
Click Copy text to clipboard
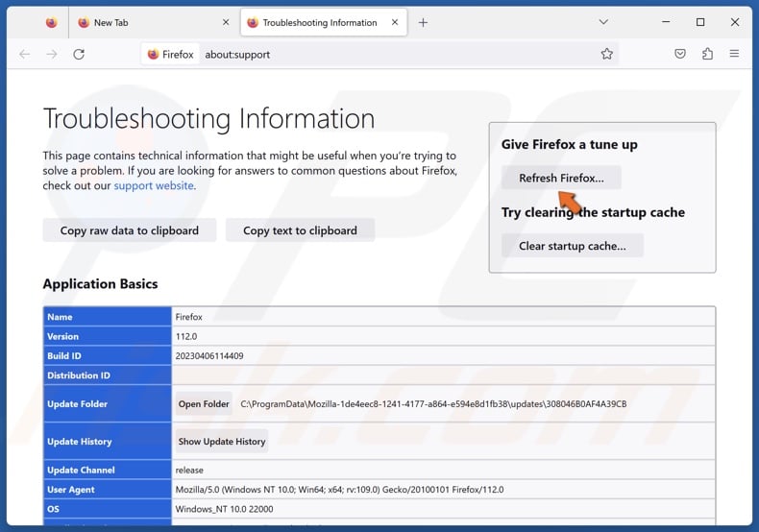pyautogui.click(x=300, y=230)
